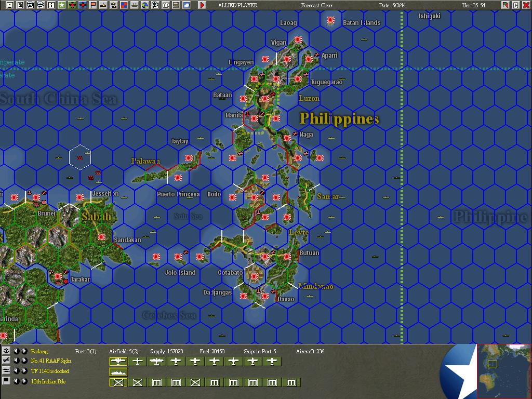This screenshot has height=399, width=532.
Task: Click the Brunei label on the map
Action: [46, 213]
